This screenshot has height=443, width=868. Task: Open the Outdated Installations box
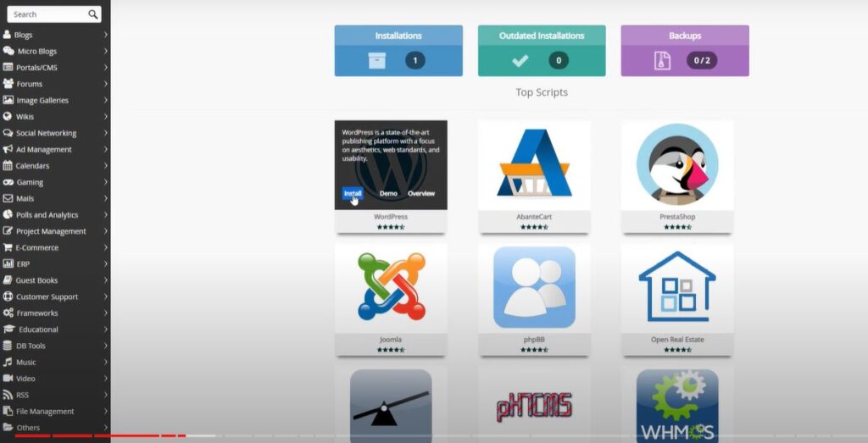coord(542,50)
